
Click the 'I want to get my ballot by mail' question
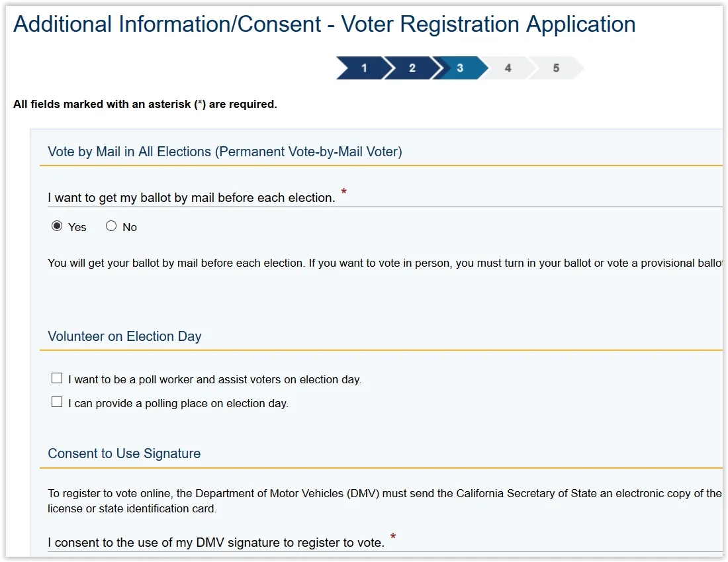191,197
